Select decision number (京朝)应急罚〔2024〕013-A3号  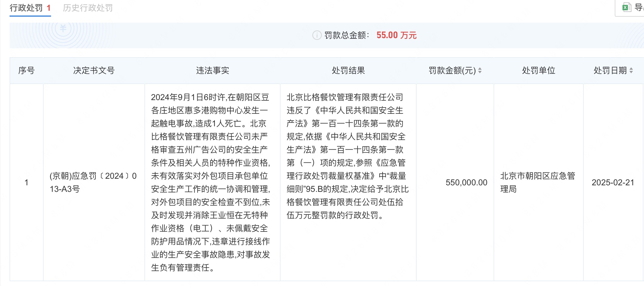tap(93, 182)
